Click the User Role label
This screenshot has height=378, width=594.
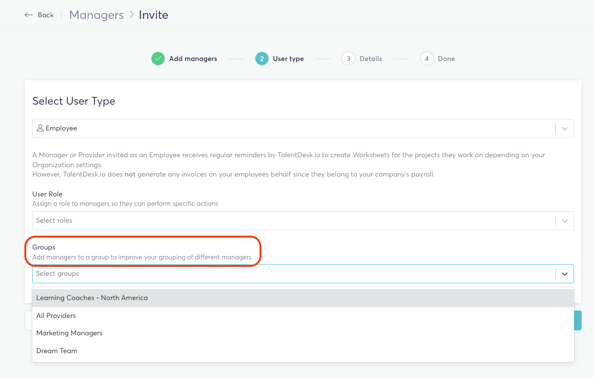(x=47, y=194)
